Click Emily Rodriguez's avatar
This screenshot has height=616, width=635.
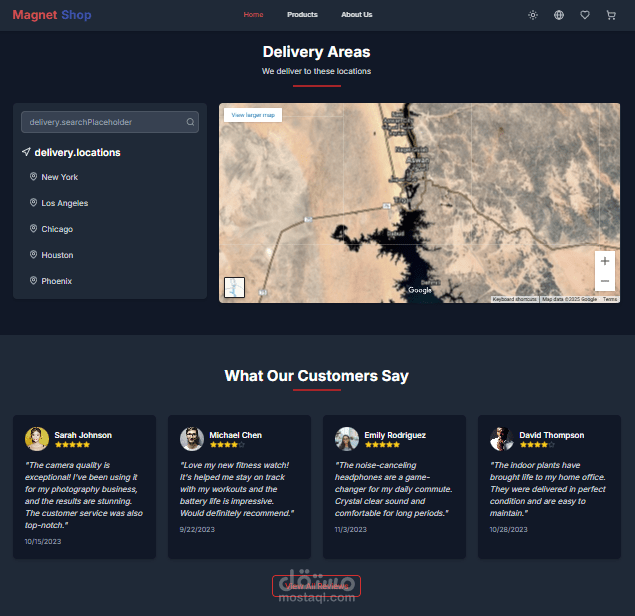(x=347, y=439)
